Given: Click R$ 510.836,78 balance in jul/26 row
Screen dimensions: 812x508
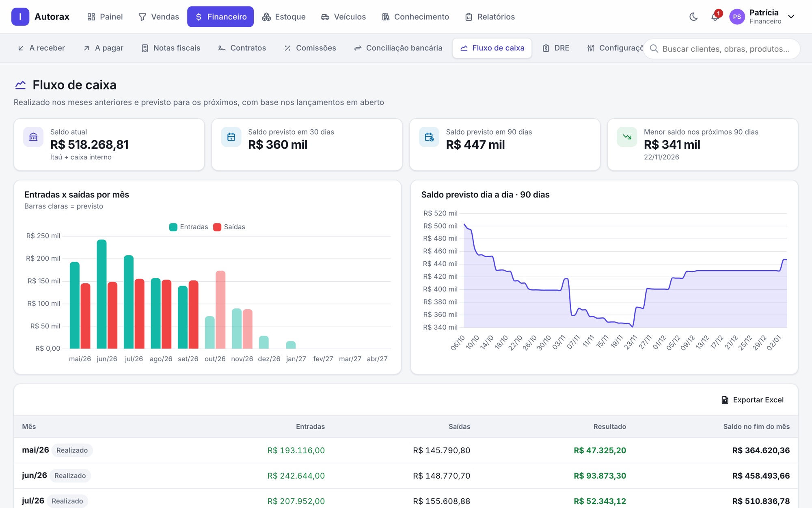Looking at the screenshot, I should pos(761,501).
